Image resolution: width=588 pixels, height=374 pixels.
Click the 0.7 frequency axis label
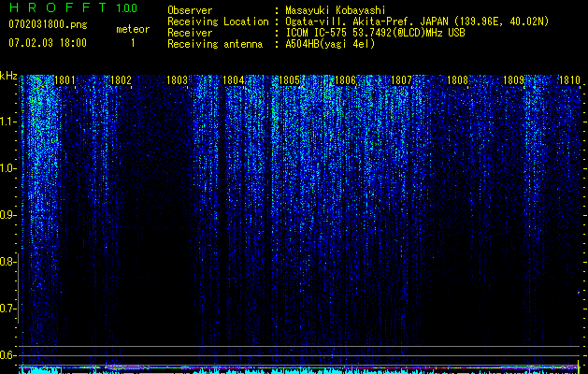pyautogui.click(x=7, y=309)
